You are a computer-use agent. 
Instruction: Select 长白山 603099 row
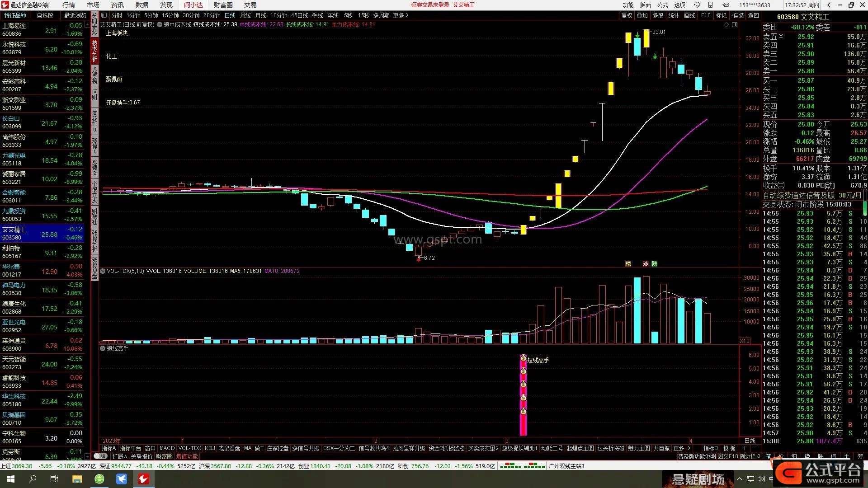click(42, 122)
